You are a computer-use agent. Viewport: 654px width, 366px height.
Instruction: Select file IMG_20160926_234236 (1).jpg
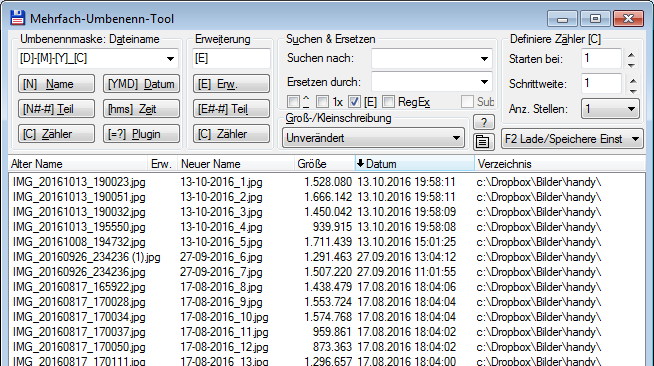pos(86,257)
